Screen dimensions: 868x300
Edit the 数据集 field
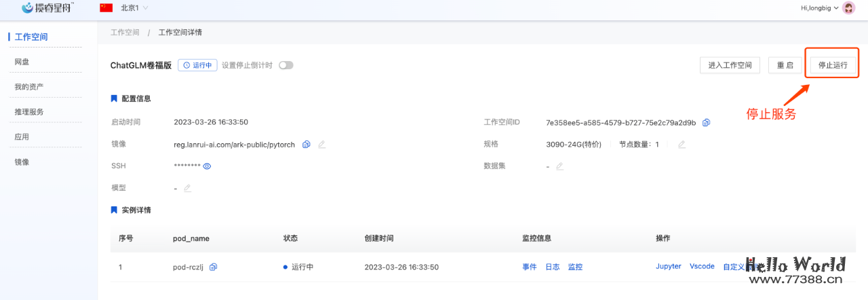coord(559,166)
